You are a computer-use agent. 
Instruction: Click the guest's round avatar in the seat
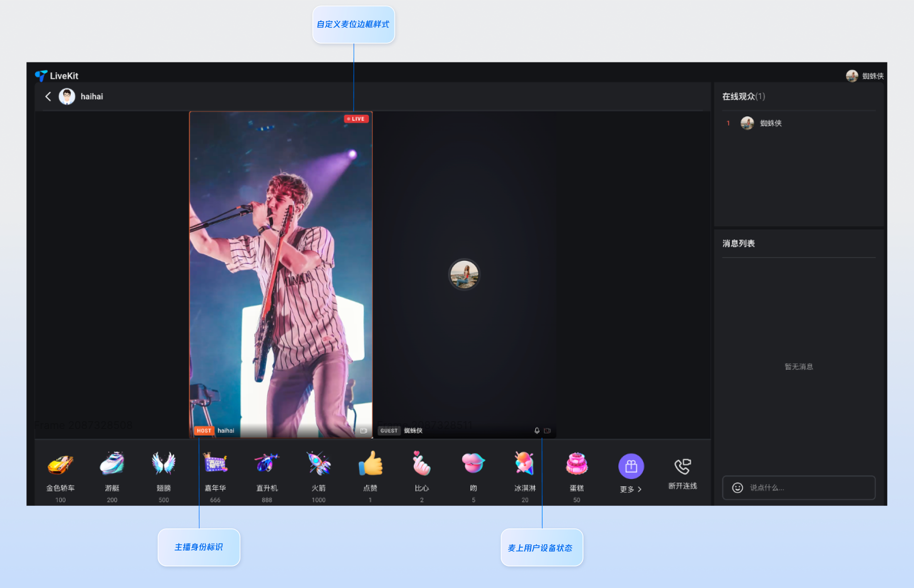(x=464, y=274)
